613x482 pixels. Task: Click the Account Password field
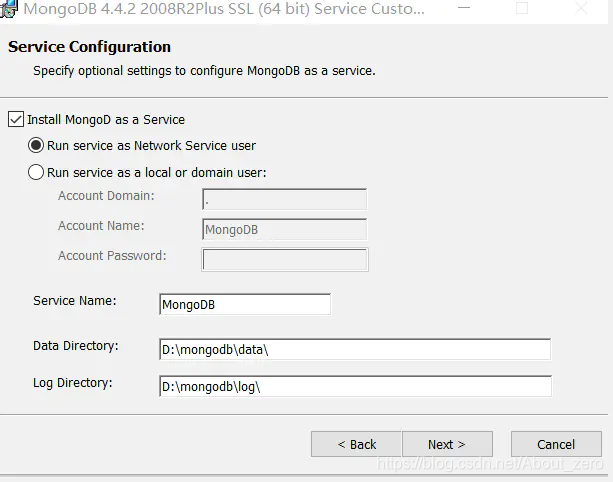point(285,259)
